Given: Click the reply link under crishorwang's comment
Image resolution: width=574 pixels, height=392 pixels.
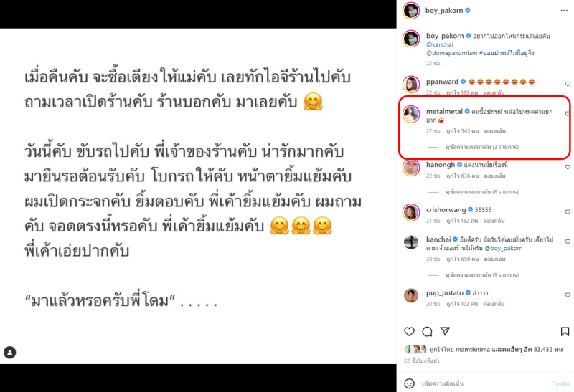Looking at the screenshot, I should 494,221.
